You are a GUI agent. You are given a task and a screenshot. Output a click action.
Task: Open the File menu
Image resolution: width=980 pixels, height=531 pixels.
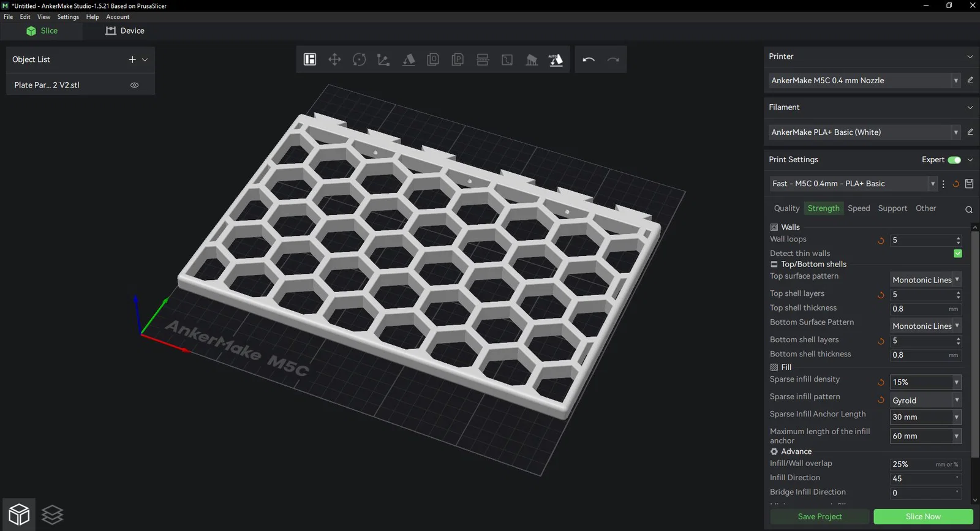point(8,17)
